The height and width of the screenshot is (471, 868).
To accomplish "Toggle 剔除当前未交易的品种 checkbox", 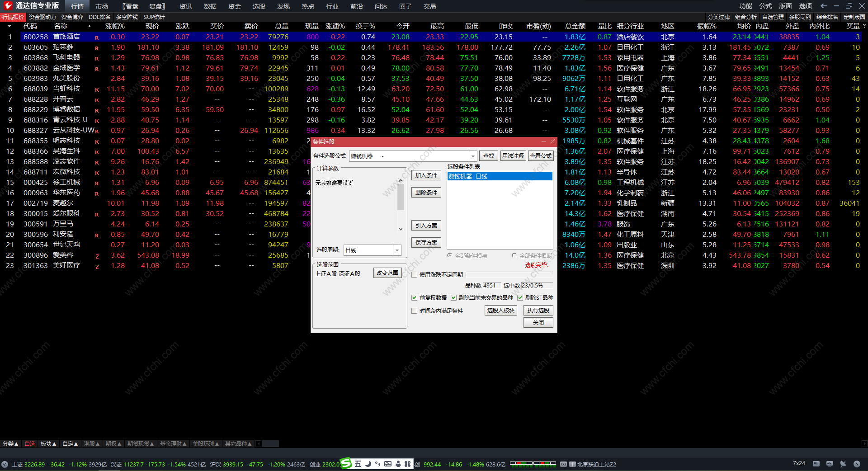I will point(453,297).
